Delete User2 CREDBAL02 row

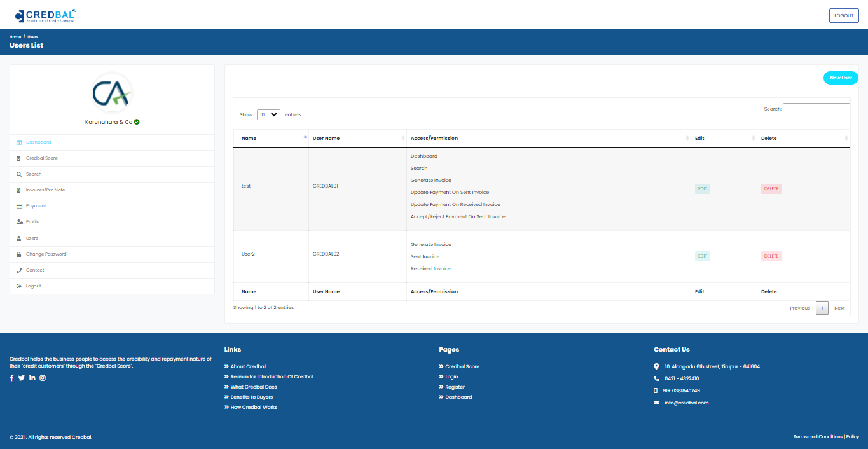[771, 256]
